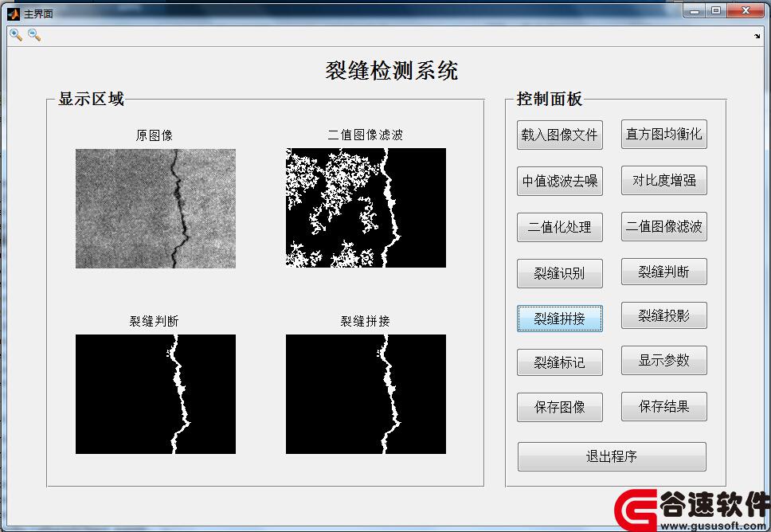This screenshot has height=532, width=771.
Task: Click the 裂缝投影 projection button
Action: (663, 315)
